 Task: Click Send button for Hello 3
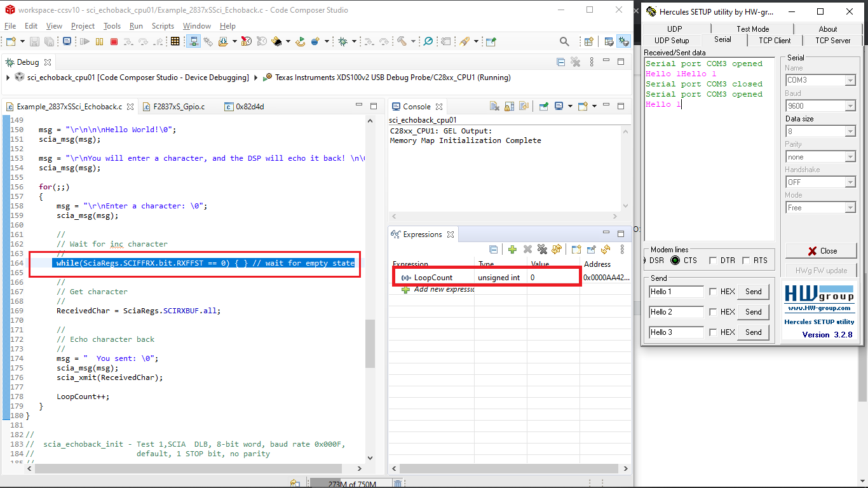click(x=754, y=332)
